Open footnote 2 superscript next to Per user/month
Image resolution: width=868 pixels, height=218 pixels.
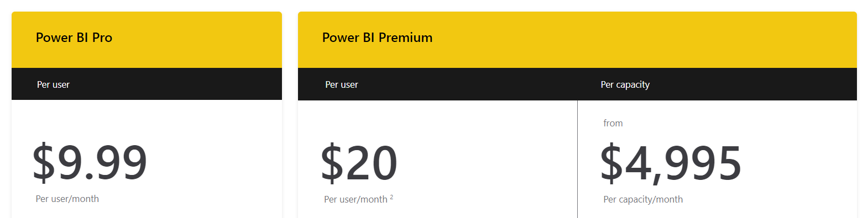tap(391, 197)
